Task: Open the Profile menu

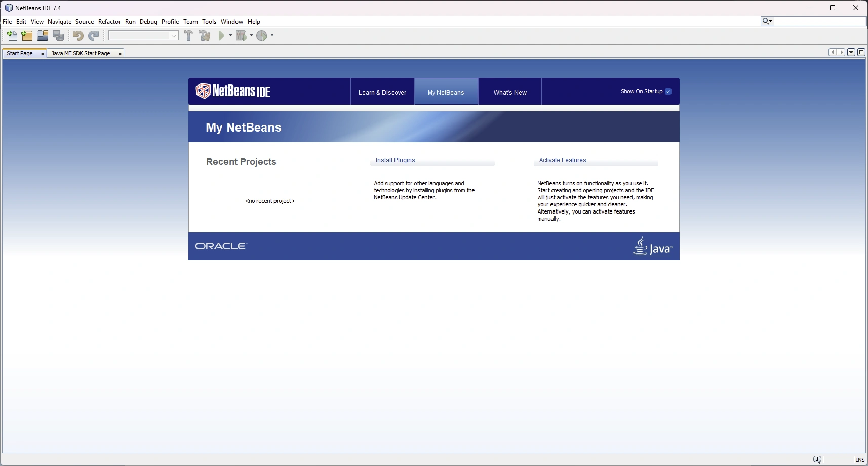Action: 170,22
